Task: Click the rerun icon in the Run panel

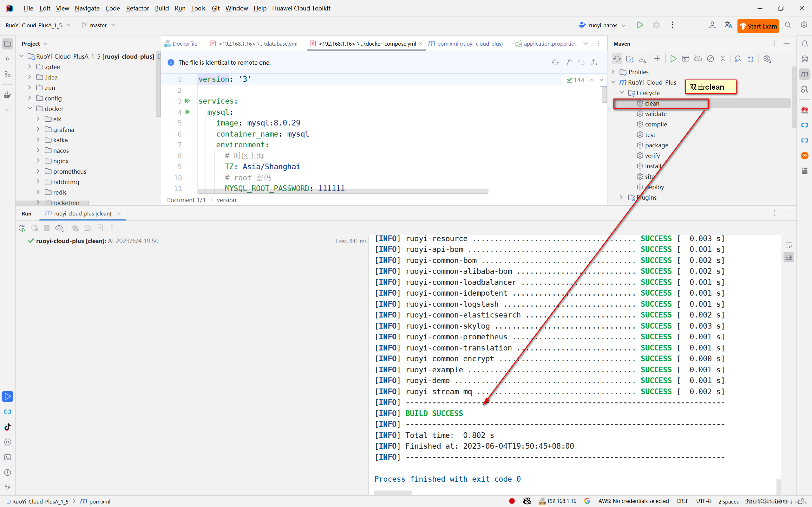Action: pos(22,228)
